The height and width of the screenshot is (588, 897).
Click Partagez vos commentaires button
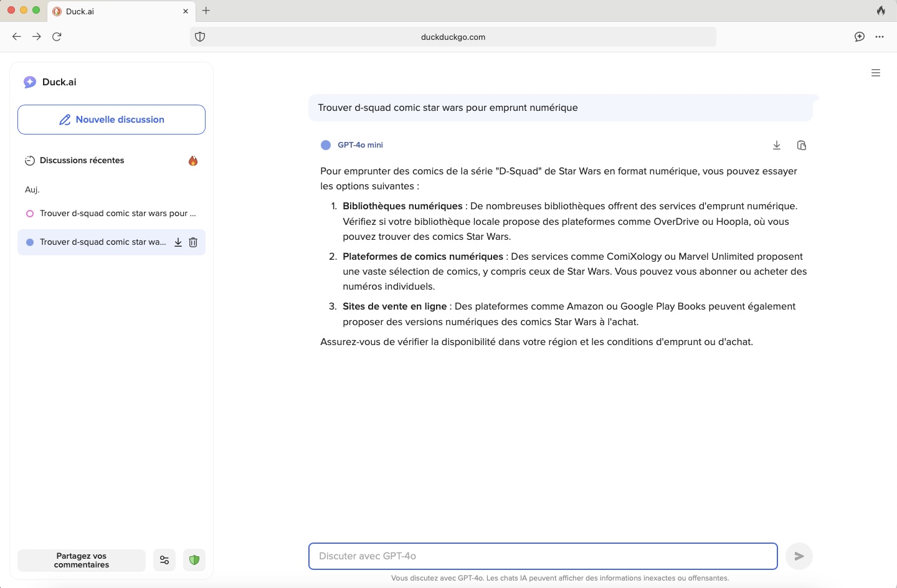82,560
